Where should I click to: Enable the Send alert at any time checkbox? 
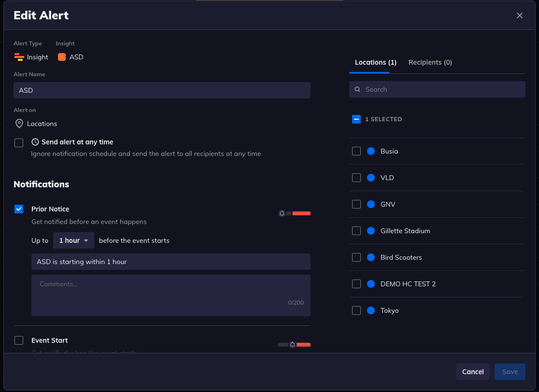[x=19, y=142]
